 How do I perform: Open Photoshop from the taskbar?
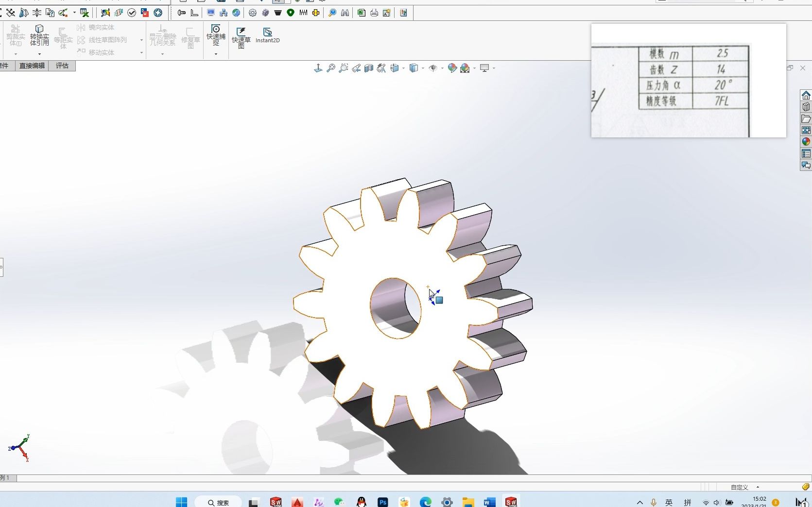[383, 502]
